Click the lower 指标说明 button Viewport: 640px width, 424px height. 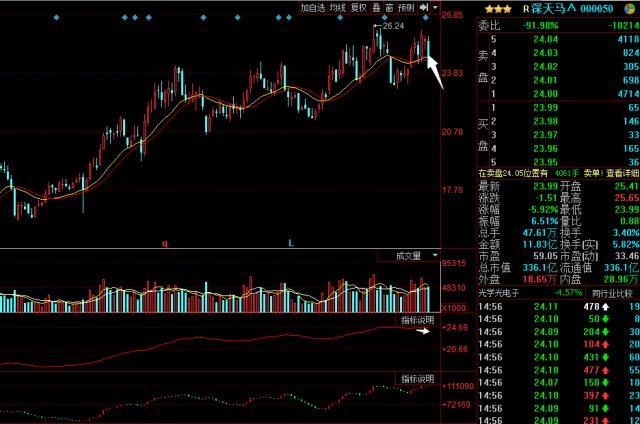click(417, 379)
